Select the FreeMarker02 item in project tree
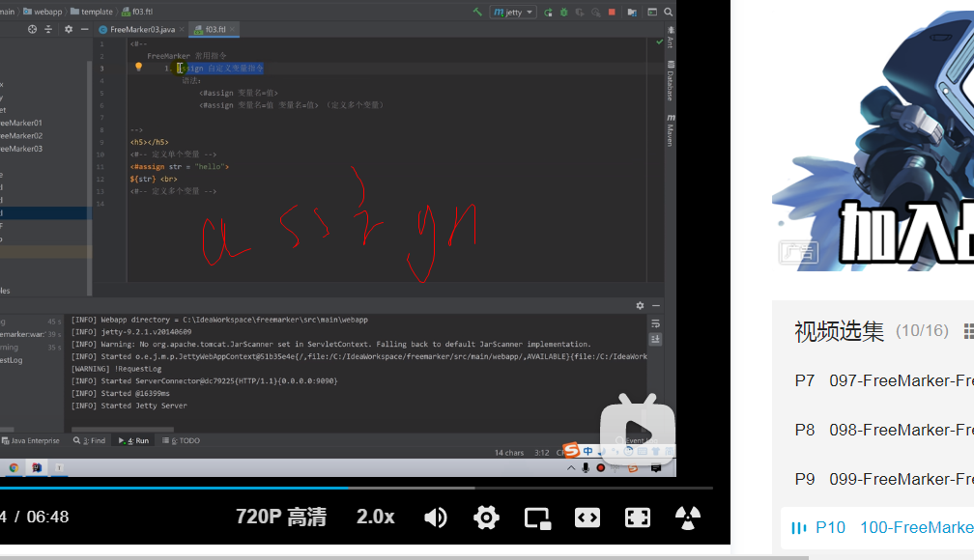Image resolution: width=974 pixels, height=560 pixels. [21, 136]
